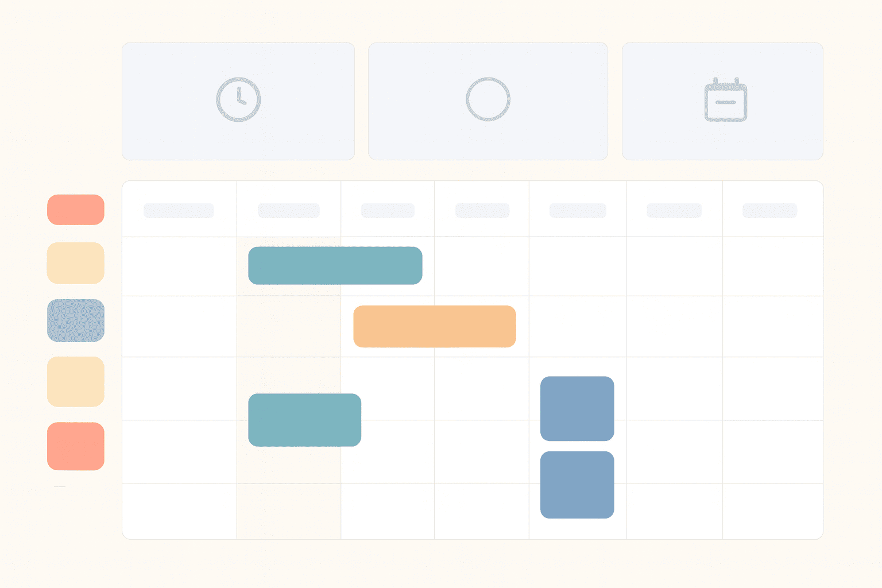882x588 pixels.
Task: Open the orange event bar in the schedule
Action: (435, 326)
